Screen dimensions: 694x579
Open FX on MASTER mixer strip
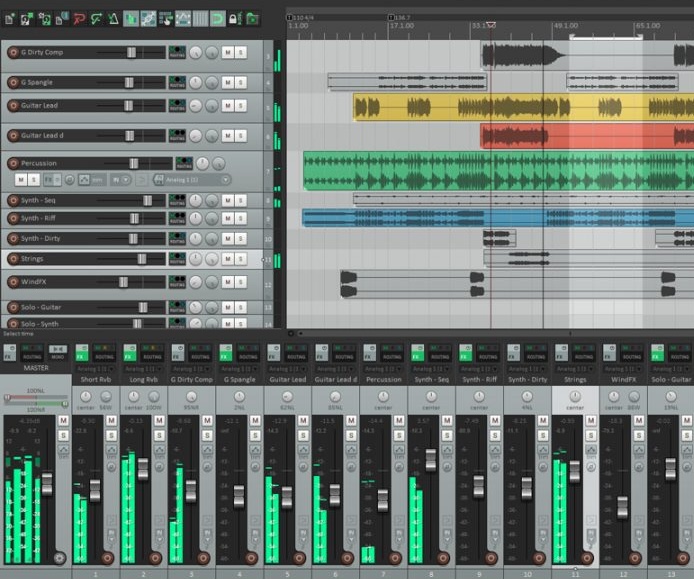9,352
